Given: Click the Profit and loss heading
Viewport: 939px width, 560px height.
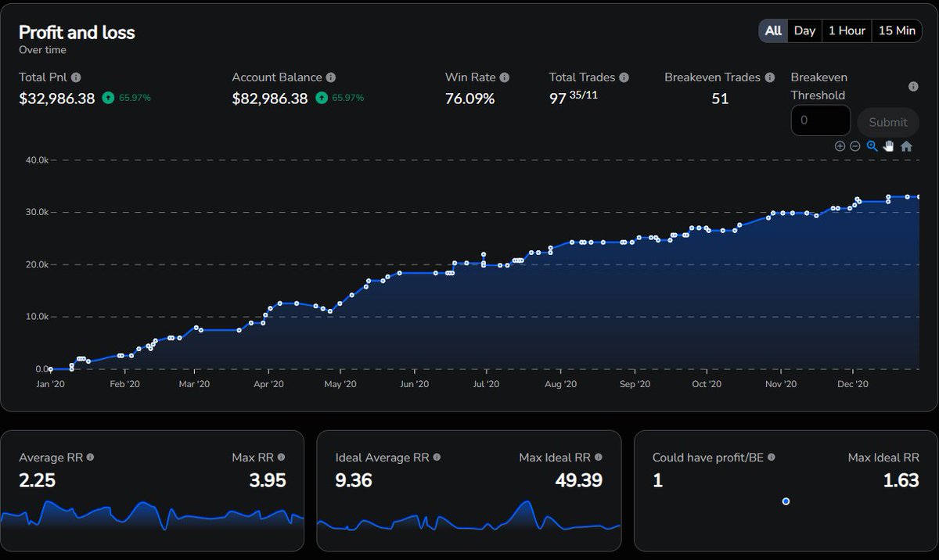Looking at the screenshot, I should coord(77,32).
